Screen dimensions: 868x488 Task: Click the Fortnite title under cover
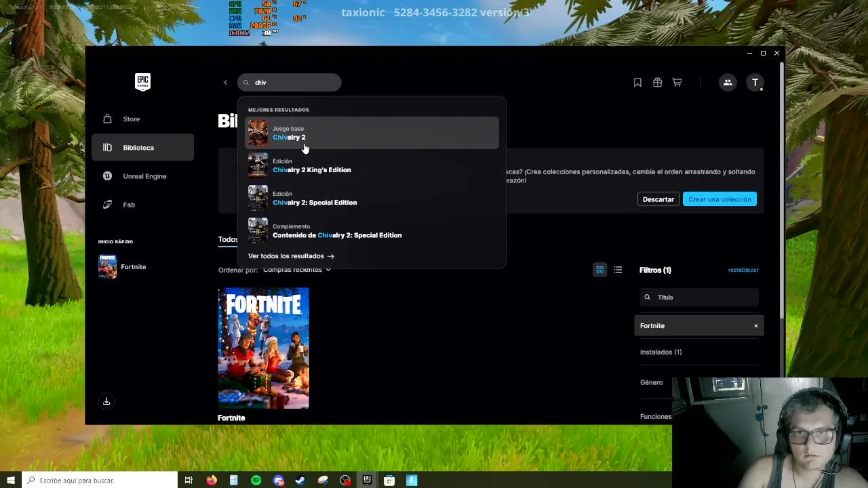[231, 418]
